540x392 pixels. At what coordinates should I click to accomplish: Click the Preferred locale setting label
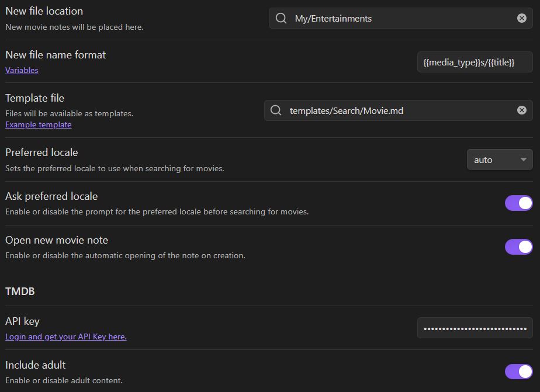pos(41,152)
